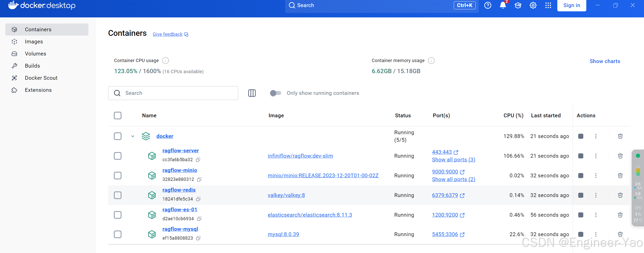Click the containers Search input field
Screen dimensions: 644x253
(173, 93)
